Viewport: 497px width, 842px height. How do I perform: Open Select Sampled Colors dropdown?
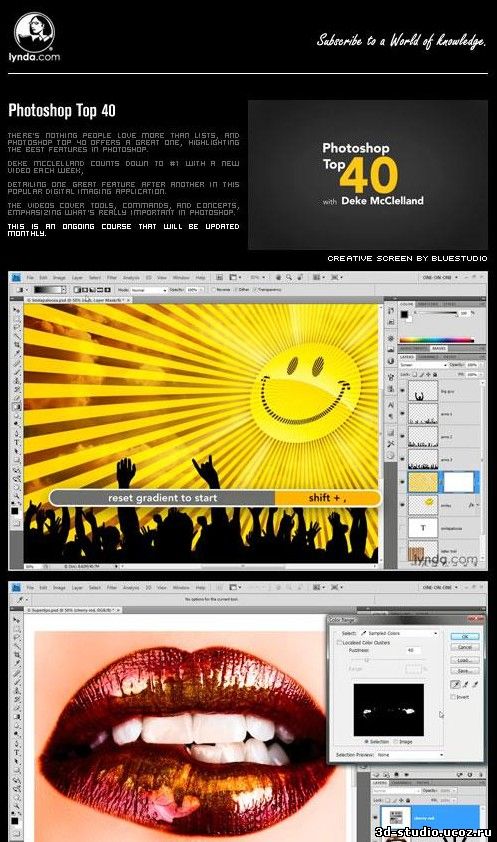pos(398,633)
